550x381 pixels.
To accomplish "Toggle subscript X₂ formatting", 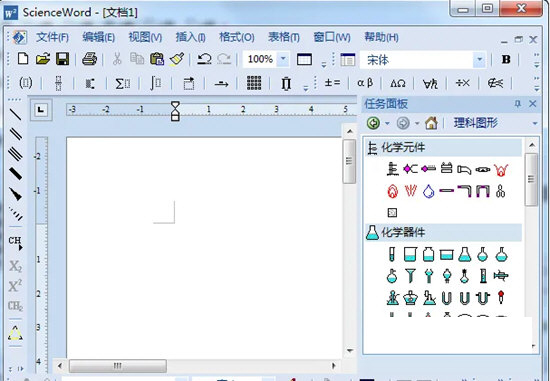I will click(x=15, y=266).
